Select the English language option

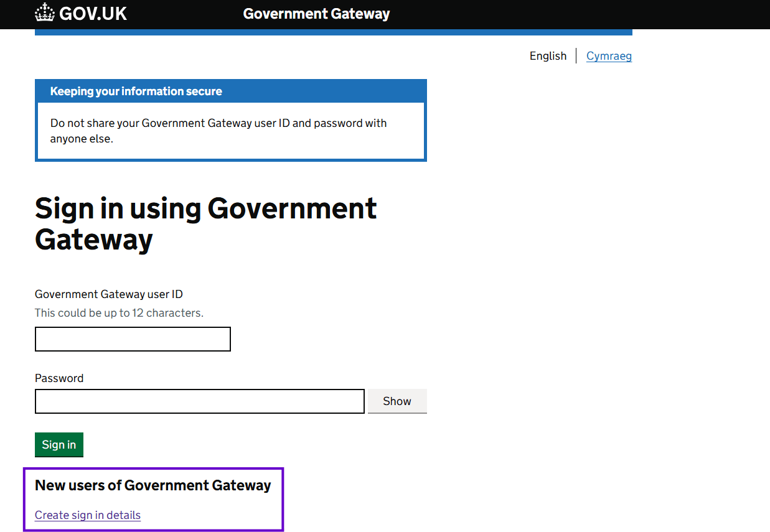[x=548, y=56]
